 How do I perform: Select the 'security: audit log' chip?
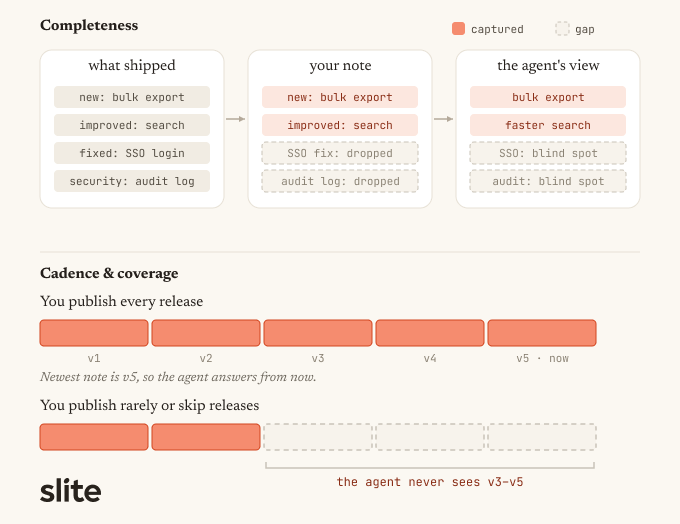click(x=132, y=181)
